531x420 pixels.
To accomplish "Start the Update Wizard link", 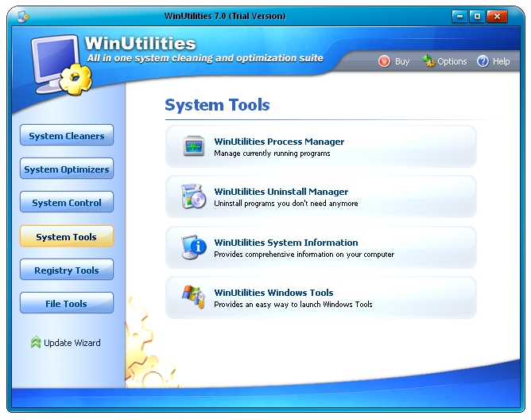I will click(72, 343).
